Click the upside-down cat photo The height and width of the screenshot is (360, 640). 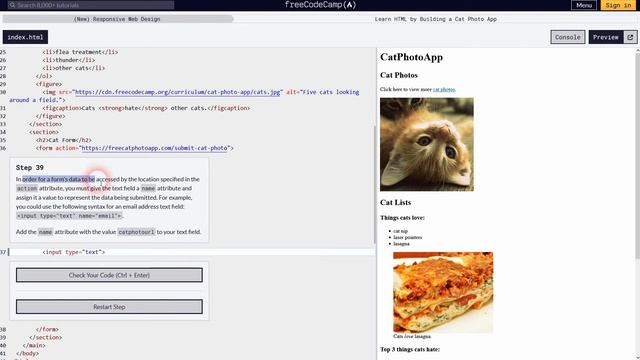tap(427, 144)
